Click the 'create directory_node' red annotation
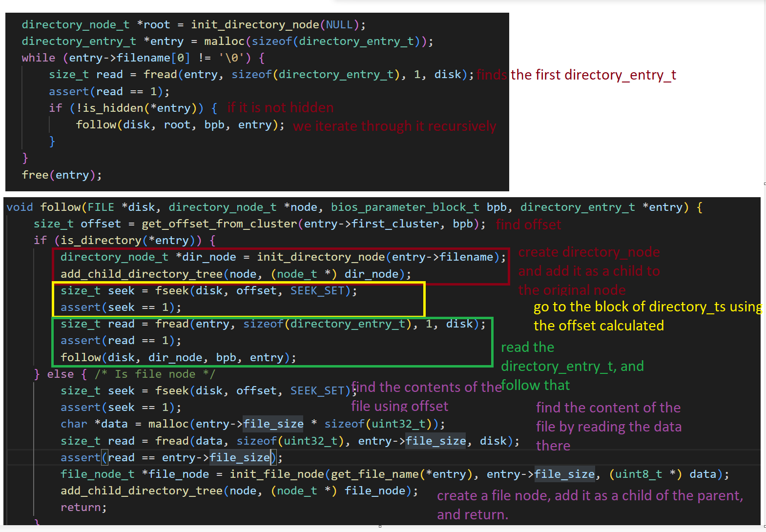This screenshot has width=766, height=532. pyautogui.click(x=589, y=252)
